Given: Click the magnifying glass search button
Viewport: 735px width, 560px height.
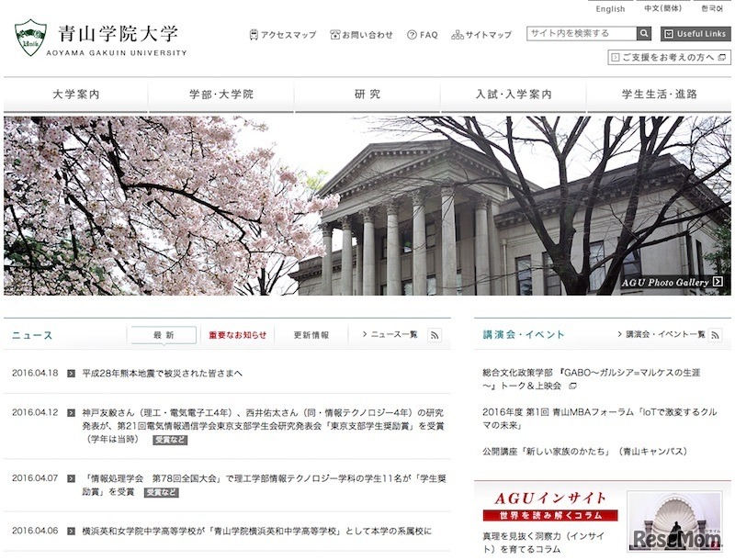Looking at the screenshot, I should pos(644,33).
